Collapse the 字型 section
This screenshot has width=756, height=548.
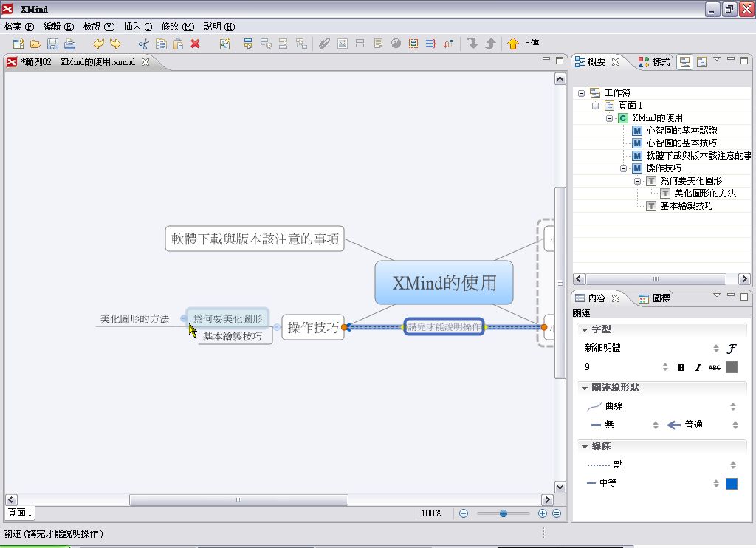tap(585, 329)
